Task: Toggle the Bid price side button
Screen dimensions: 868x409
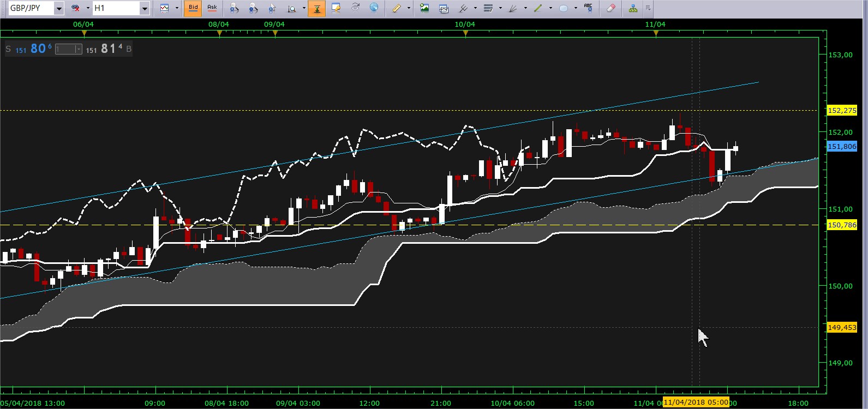Action: (x=193, y=8)
